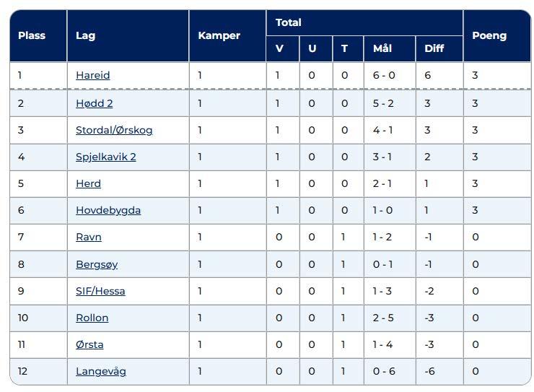Open the Rollon team link
This screenshot has width=534, height=392.
point(92,318)
